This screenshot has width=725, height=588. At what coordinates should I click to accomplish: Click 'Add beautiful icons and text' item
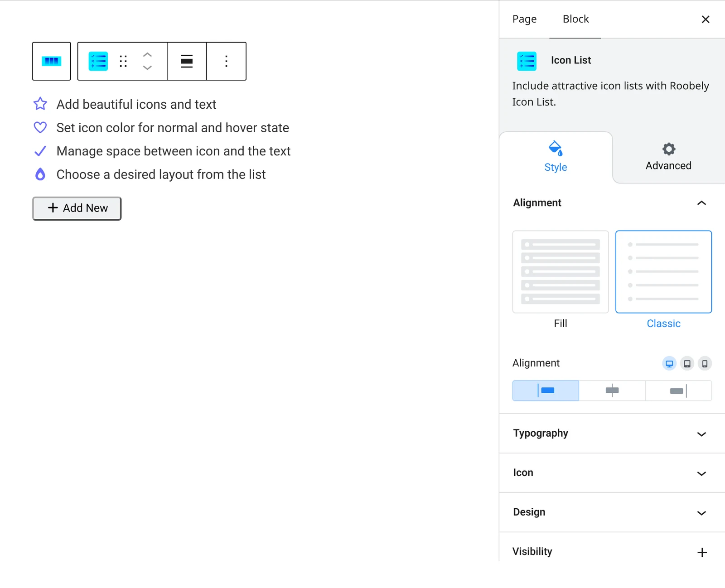pyautogui.click(x=136, y=104)
